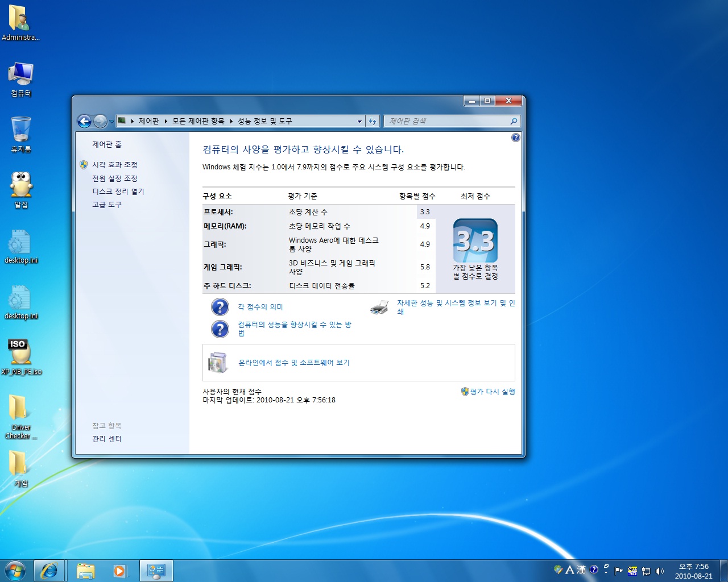This screenshot has width=728, height=582.
Task: Click the 5.8 subscore value
Action: tap(425, 267)
